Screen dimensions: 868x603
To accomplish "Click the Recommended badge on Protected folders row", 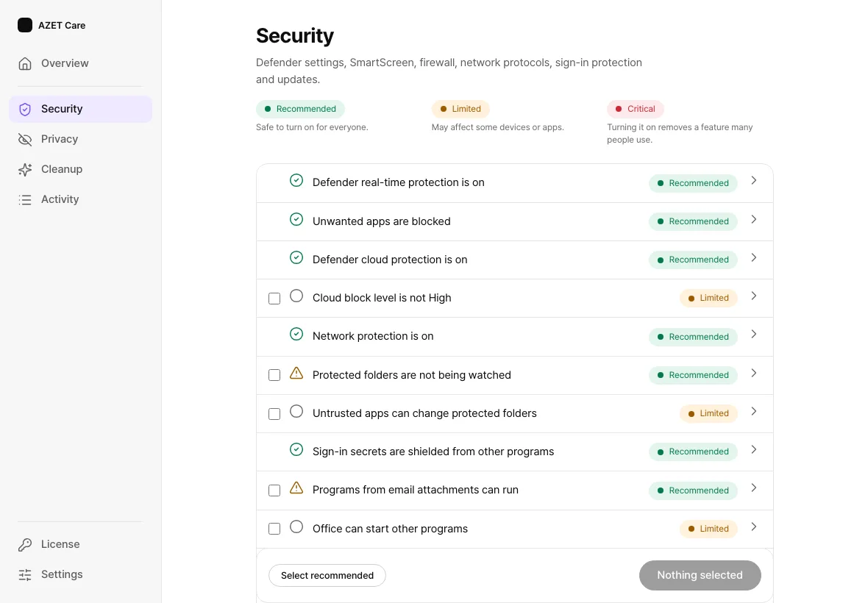I will click(x=693, y=375).
